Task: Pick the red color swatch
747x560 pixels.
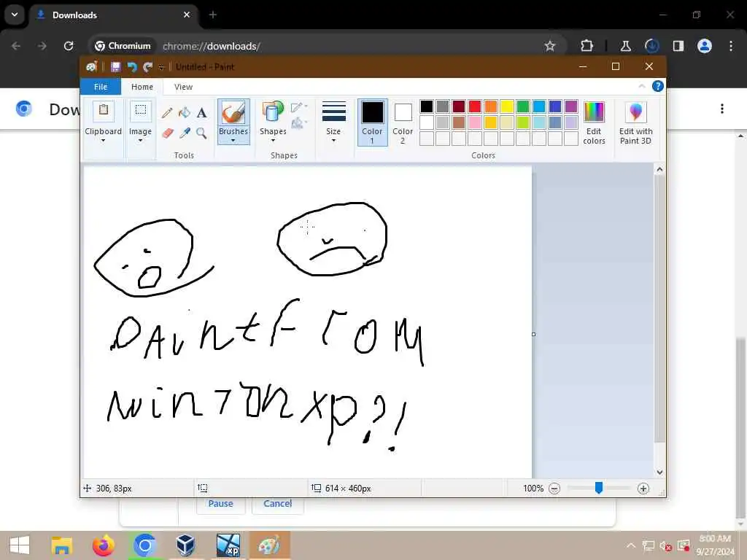Action: 474,106
